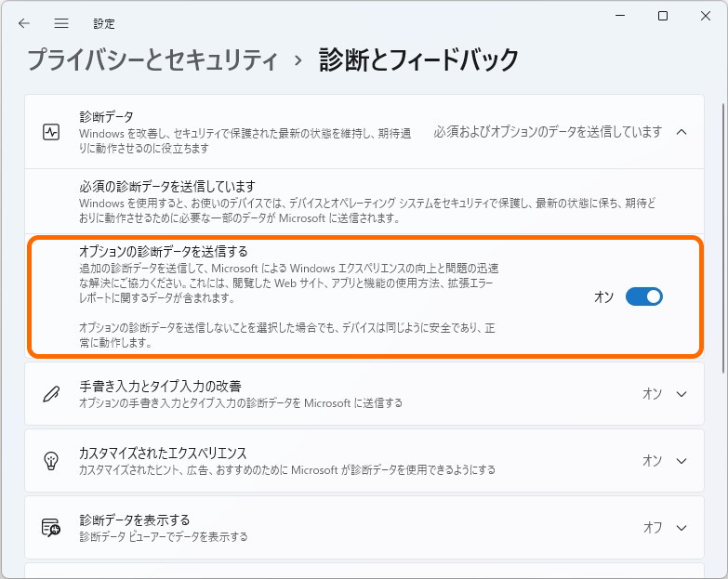This screenshot has width=728, height=579.
Task: Click the pen icon for handwriting improvement
Action: [51, 394]
